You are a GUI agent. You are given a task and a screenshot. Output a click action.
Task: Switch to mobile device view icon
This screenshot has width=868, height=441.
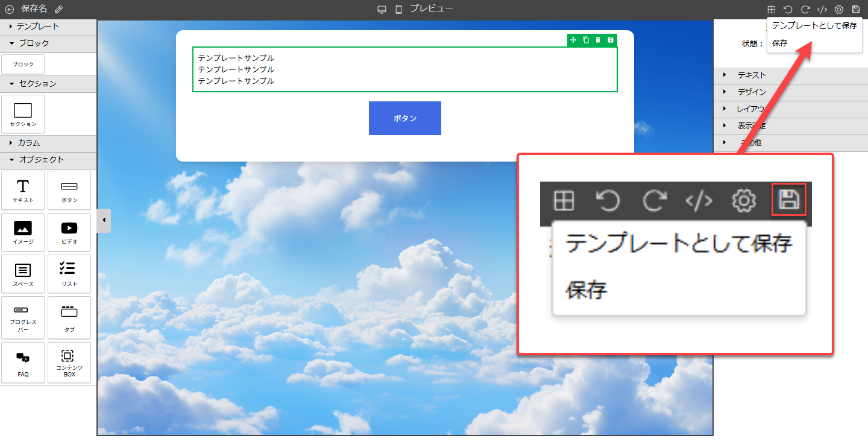click(398, 9)
